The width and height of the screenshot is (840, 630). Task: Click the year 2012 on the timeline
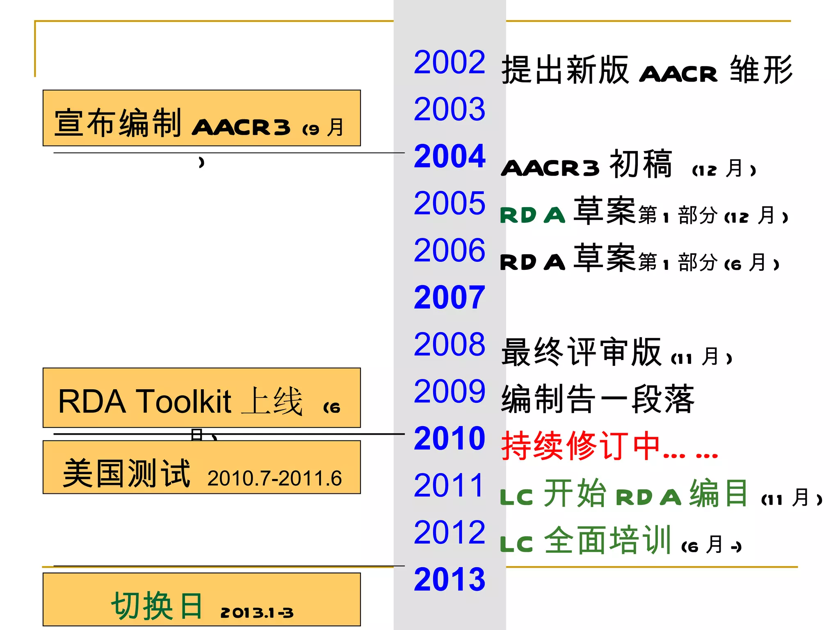click(450, 532)
